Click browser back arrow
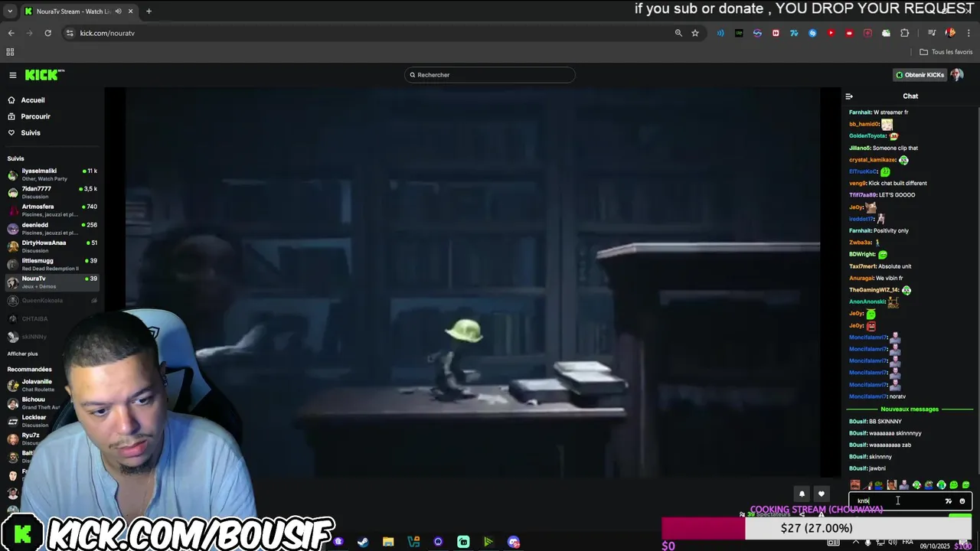The height and width of the screenshot is (551, 980). point(11,33)
